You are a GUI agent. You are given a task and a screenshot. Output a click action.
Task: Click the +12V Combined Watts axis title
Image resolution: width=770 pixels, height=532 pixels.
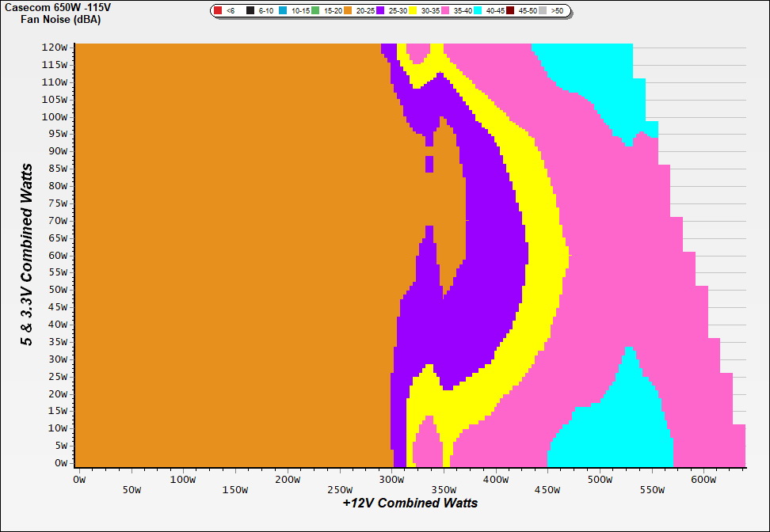[410, 503]
